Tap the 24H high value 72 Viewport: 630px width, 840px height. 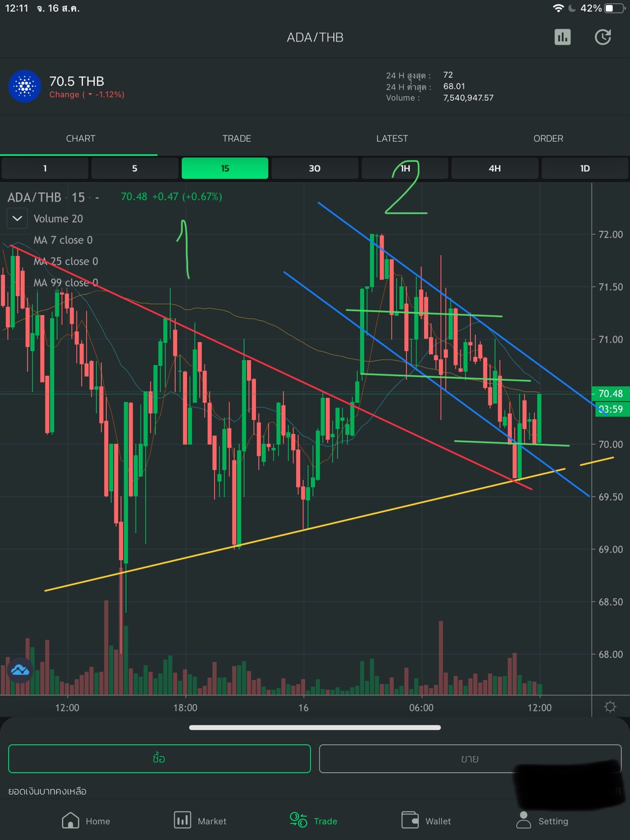coord(448,74)
